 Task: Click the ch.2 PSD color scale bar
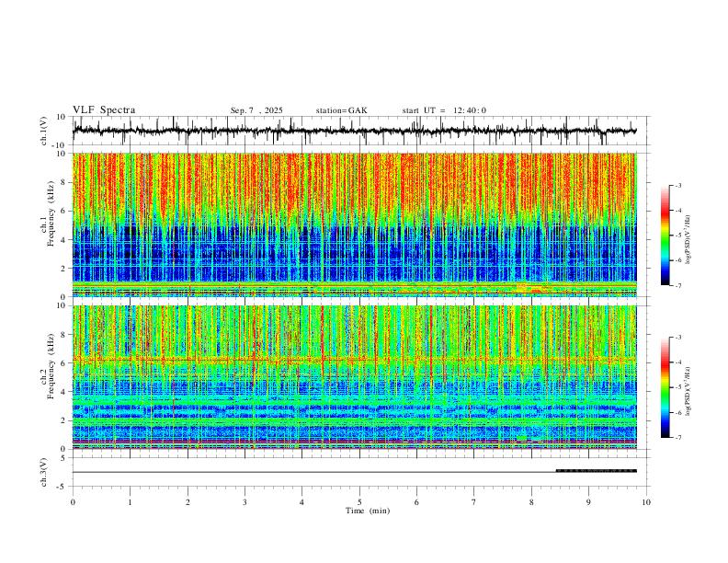coord(665,387)
